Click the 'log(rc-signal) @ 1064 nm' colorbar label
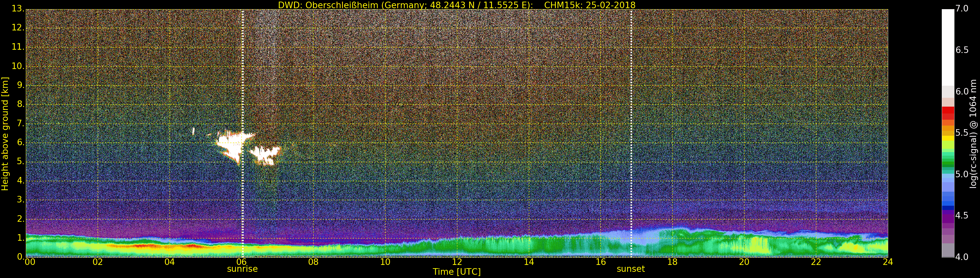The width and height of the screenshot is (980, 278). tap(972, 133)
